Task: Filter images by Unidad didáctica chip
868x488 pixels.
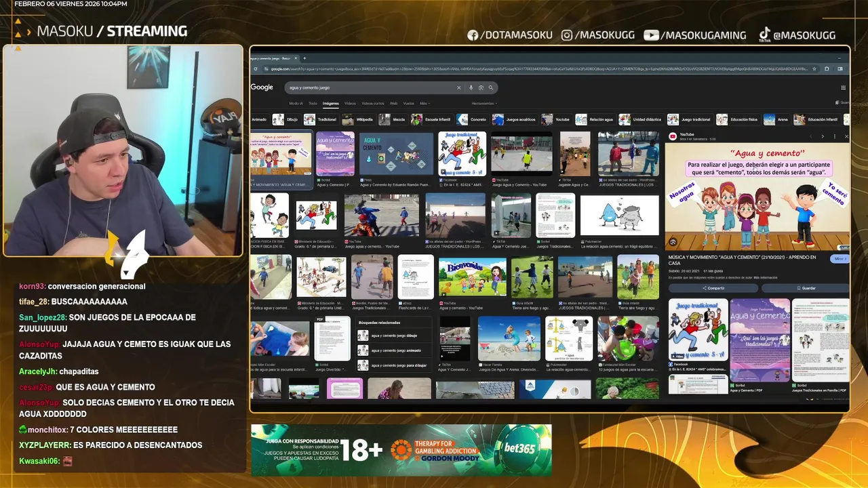Action: coord(640,119)
